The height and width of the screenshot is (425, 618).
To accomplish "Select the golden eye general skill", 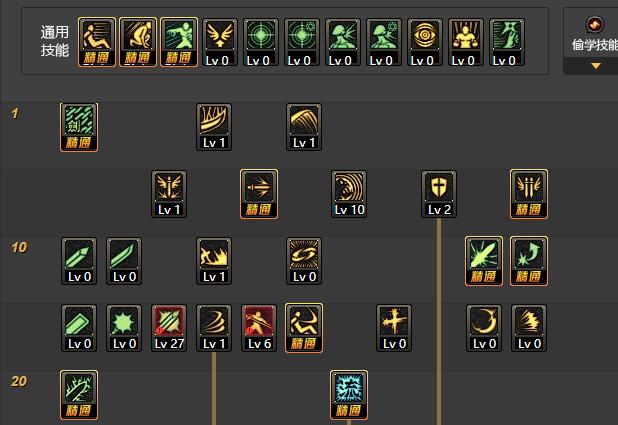I will (424, 42).
